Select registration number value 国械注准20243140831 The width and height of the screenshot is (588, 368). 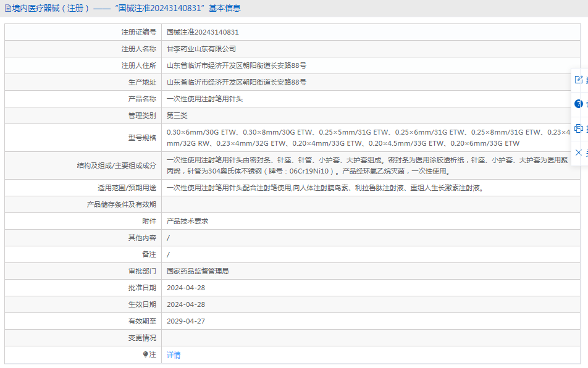click(203, 32)
